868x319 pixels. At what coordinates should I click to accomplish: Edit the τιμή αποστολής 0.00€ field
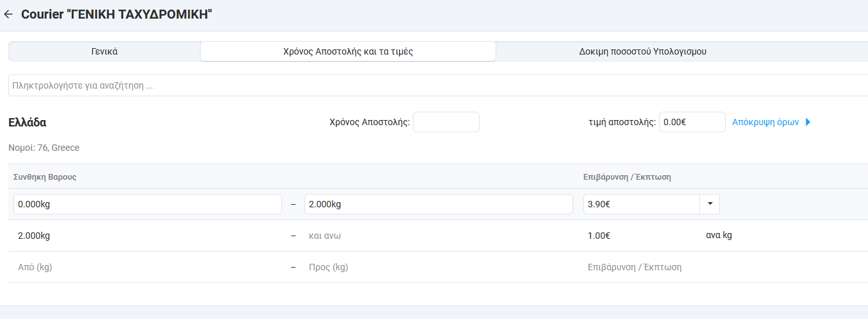click(692, 122)
